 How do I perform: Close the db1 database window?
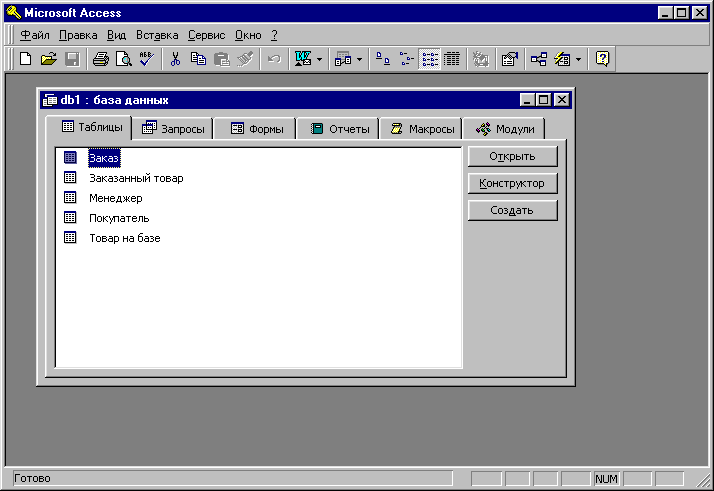coord(562,100)
